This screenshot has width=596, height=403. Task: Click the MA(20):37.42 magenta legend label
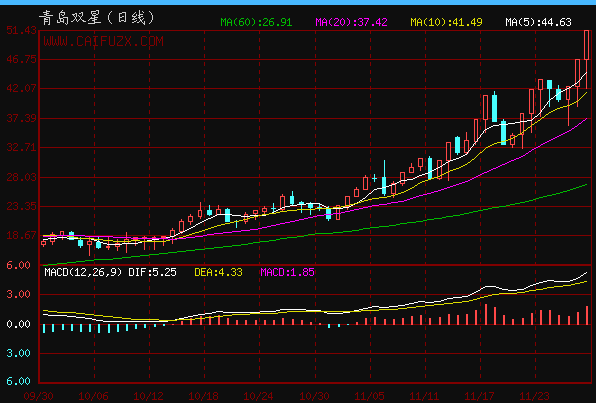[351, 22]
